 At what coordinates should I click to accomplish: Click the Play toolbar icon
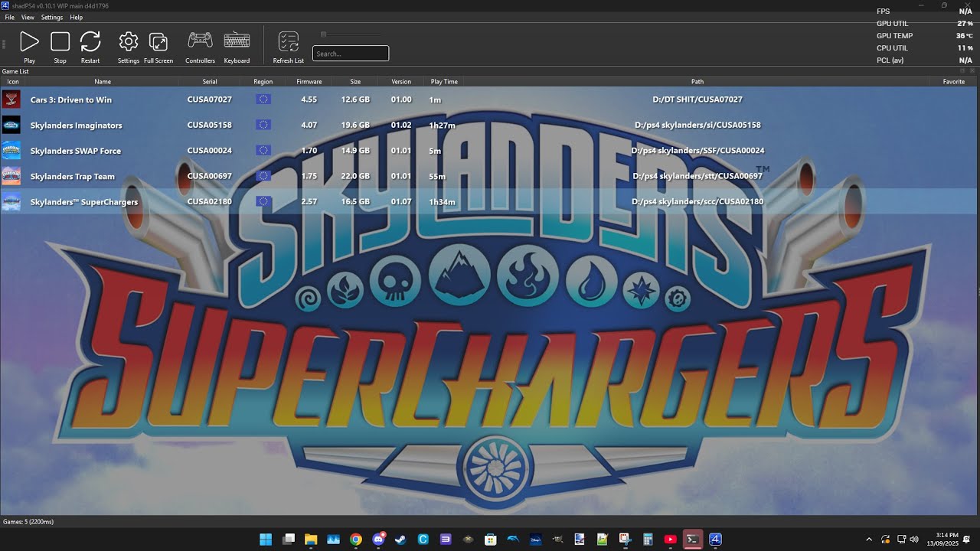tap(29, 41)
